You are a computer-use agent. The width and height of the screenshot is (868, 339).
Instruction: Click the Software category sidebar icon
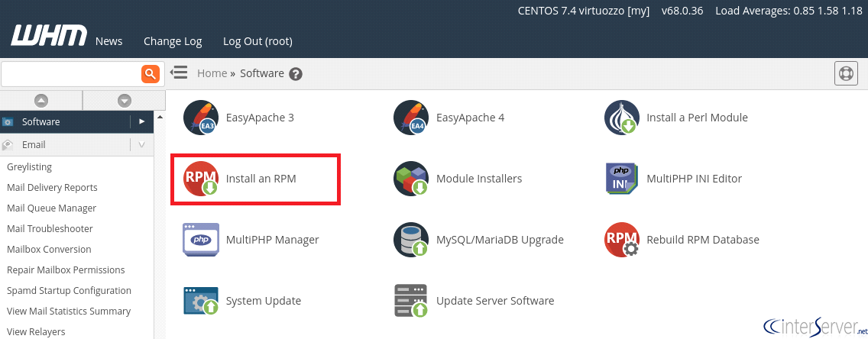8,121
